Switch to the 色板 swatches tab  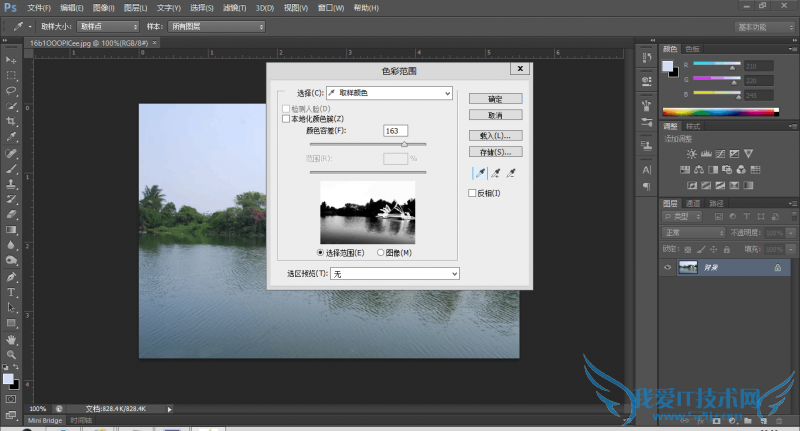(x=694, y=48)
